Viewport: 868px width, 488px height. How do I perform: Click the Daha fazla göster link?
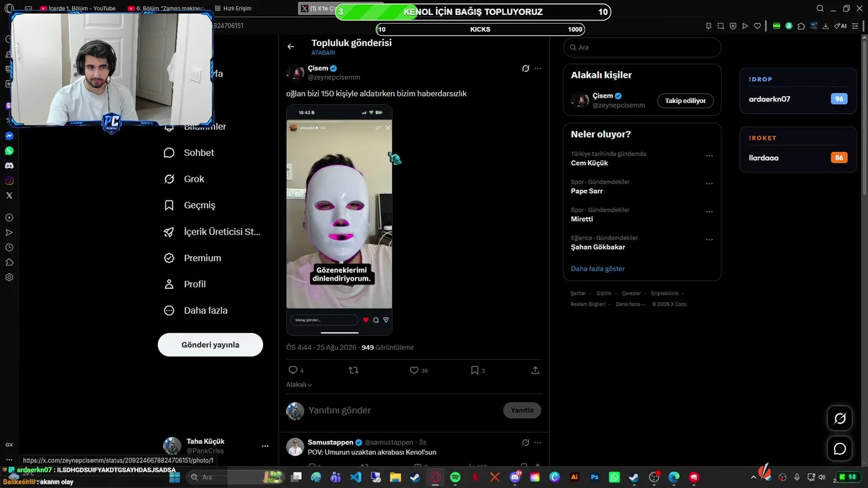pos(598,269)
